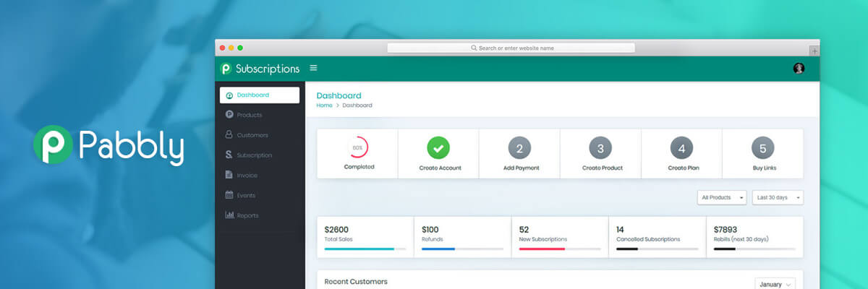Click the Refunds blue progress bar
This screenshot has height=289, width=868.
[462, 249]
